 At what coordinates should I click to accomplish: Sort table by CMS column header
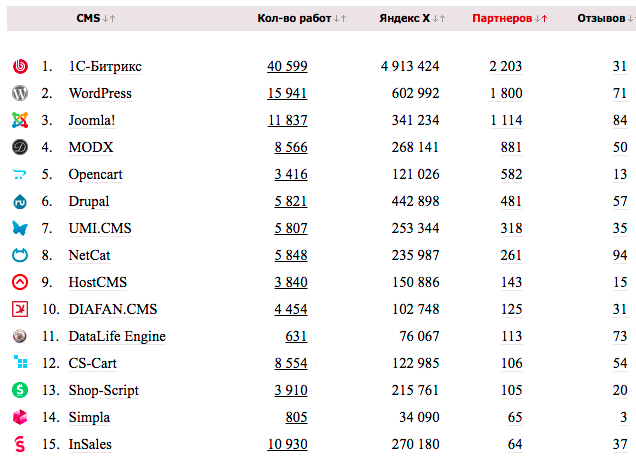click(86, 18)
